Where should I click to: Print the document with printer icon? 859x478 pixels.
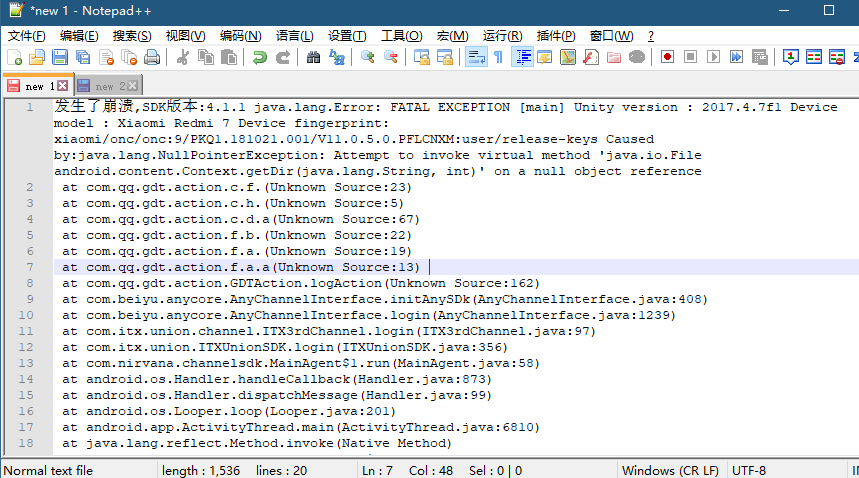152,57
